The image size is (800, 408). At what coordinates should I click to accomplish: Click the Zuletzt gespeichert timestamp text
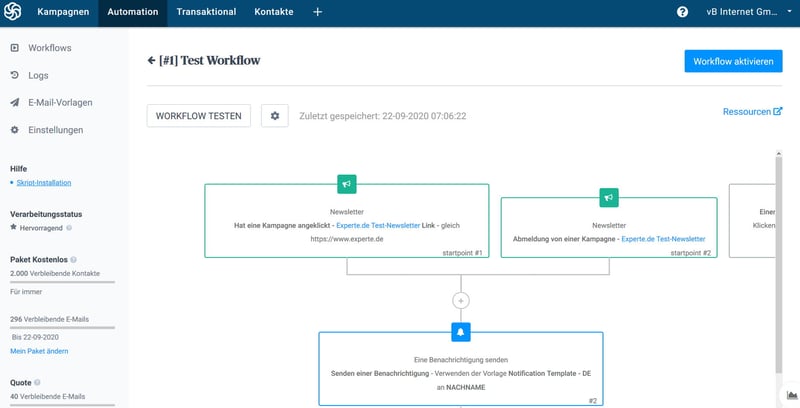click(x=383, y=116)
